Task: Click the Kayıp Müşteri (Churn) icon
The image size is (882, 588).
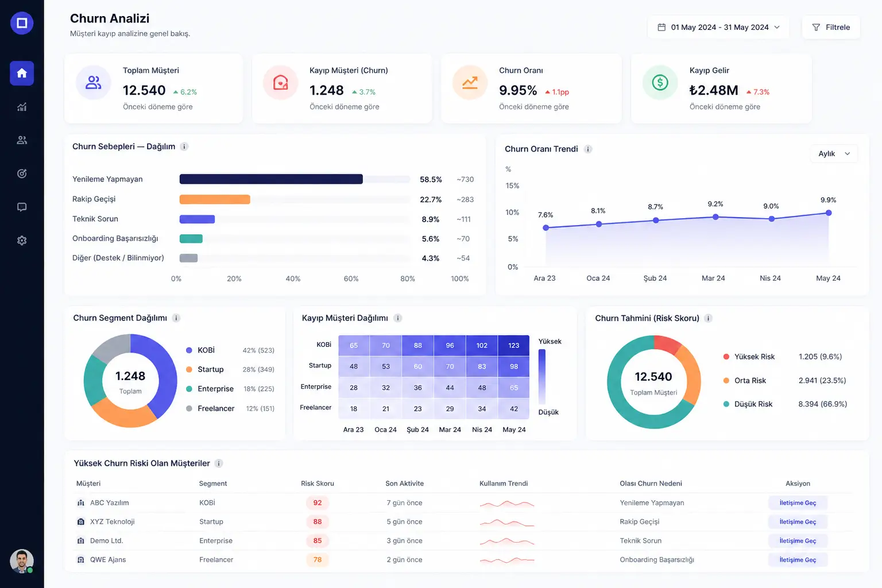Action: (280, 83)
